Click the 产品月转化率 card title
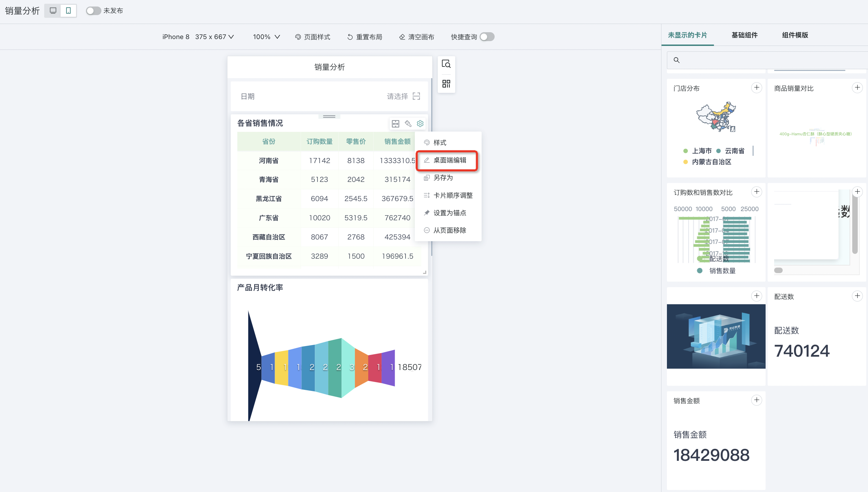Viewport: 868px width, 492px height. click(x=260, y=287)
